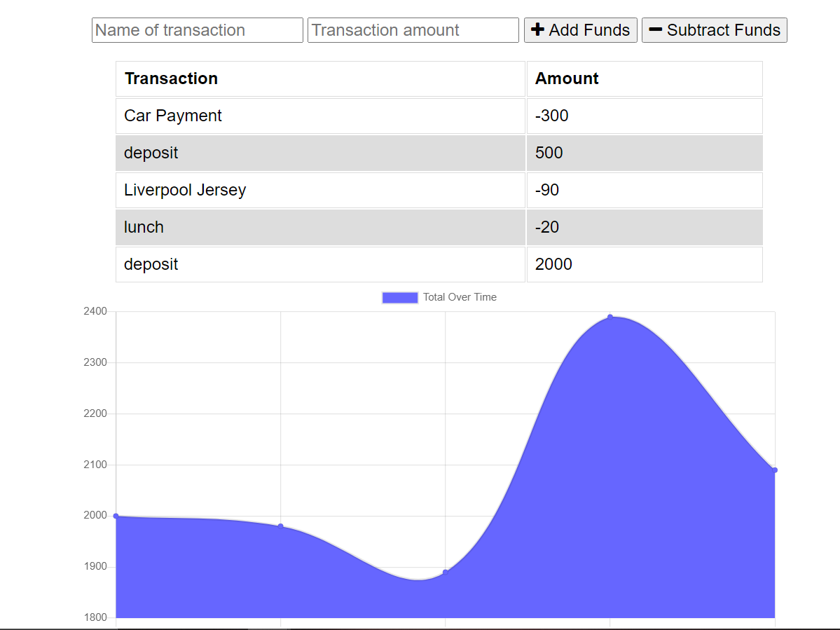Click the -300 amount cell
This screenshot has width=840, height=630.
[552, 116]
